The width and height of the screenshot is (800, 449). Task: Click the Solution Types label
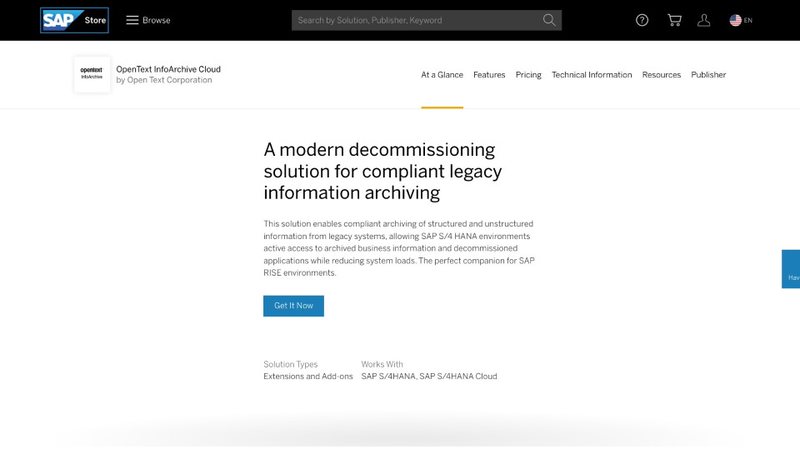290,364
